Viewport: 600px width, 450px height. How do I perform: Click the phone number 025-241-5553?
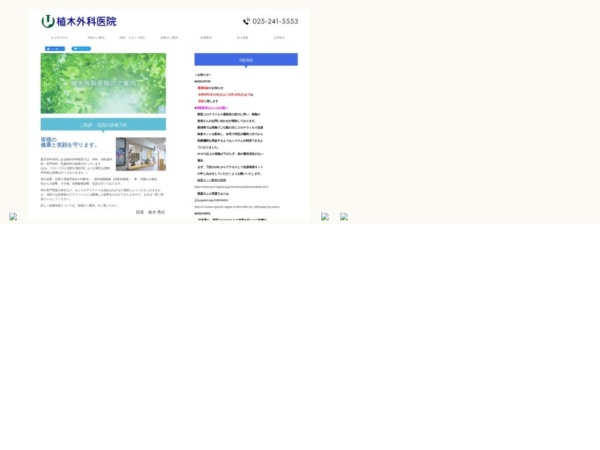click(275, 21)
